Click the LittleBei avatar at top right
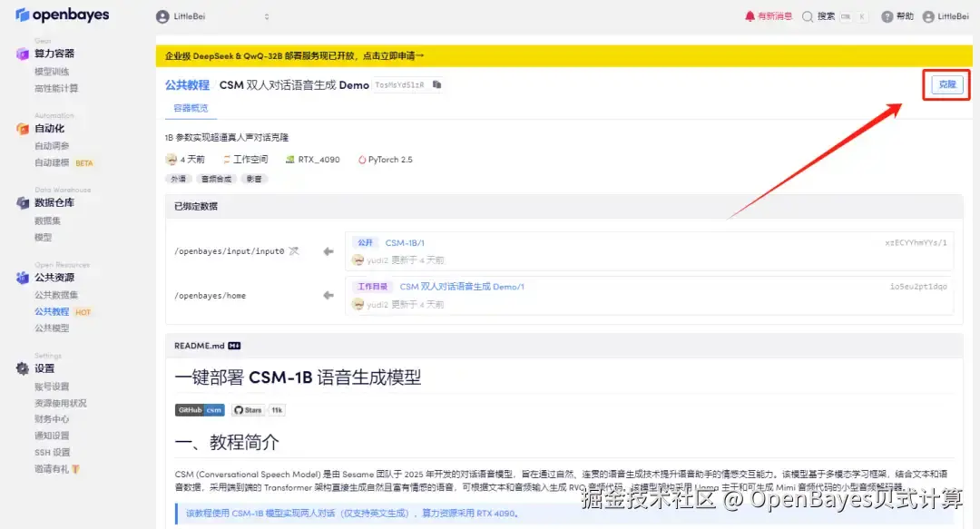980x529 pixels. click(928, 17)
